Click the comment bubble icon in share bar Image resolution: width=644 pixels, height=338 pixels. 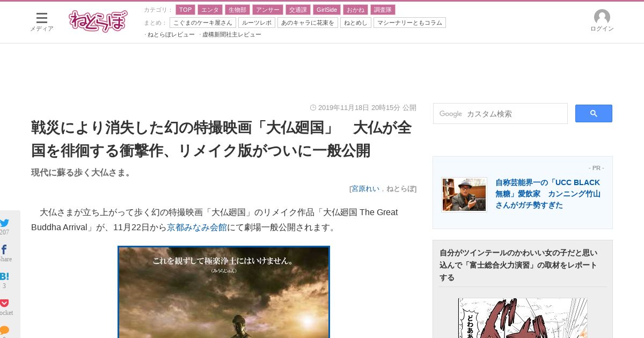[x=4, y=330]
